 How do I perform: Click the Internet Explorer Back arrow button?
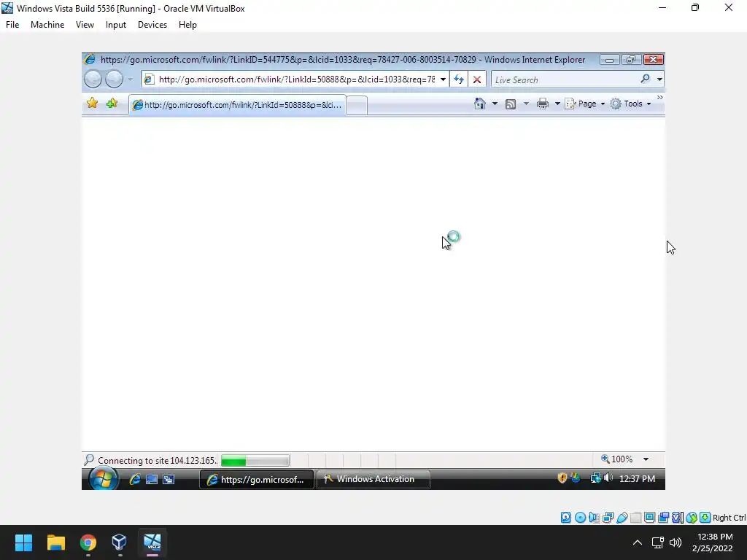[93, 79]
